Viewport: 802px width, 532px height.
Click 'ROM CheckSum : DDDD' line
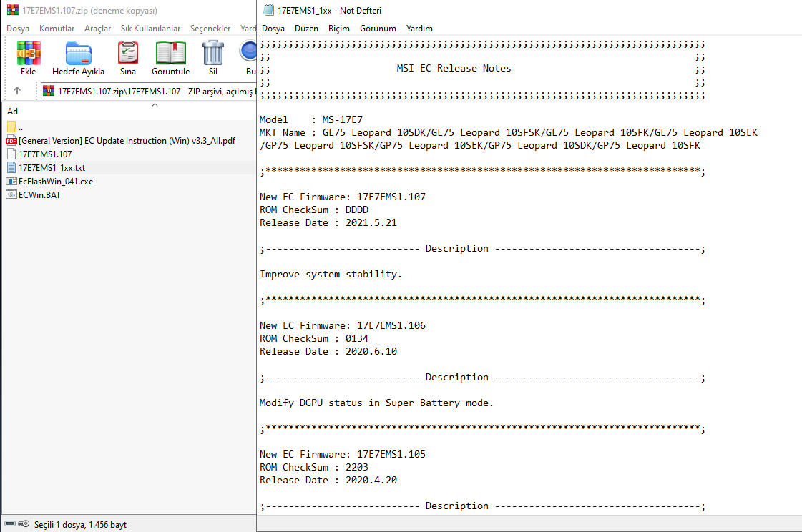(x=313, y=210)
